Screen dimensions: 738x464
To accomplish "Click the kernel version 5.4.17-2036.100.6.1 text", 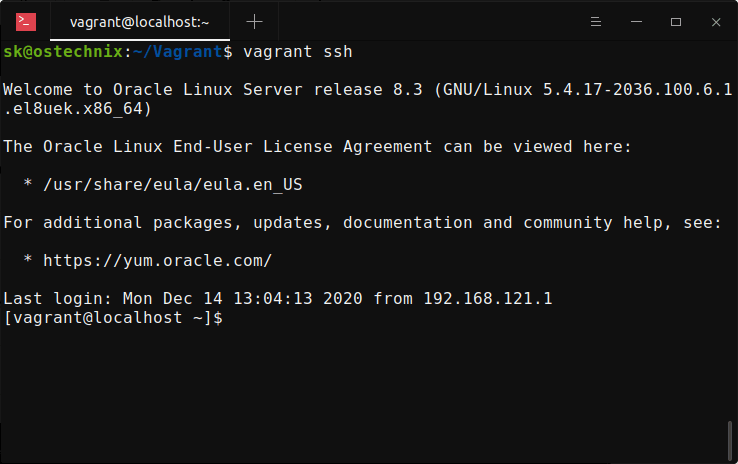I will tap(638, 89).
